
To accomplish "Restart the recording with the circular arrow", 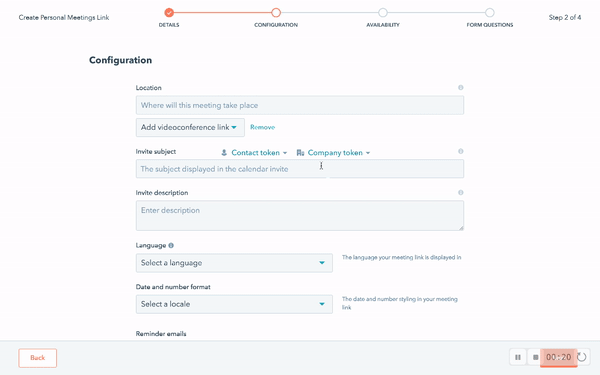I will [582, 357].
